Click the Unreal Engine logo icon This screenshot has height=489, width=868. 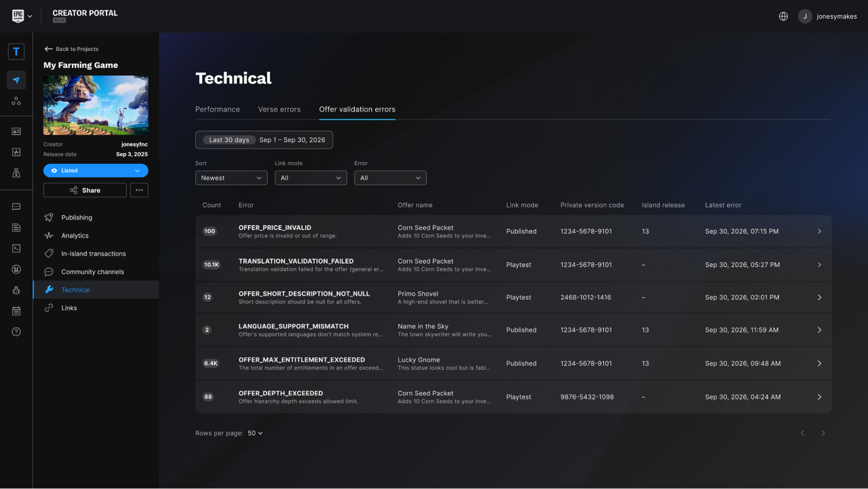coord(16,269)
